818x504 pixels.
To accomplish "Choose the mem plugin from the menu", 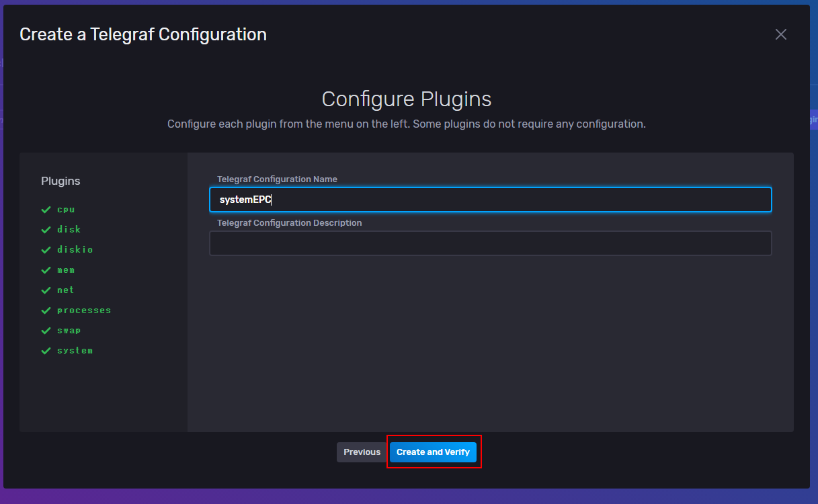I will coord(66,270).
